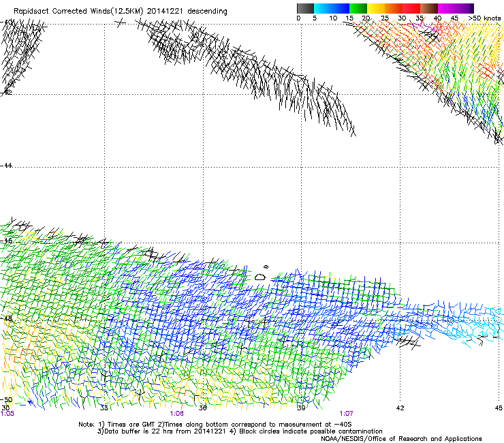This screenshot has width=504, height=443.
Task: Click the '42' longitude label on bottom axis
Action: pyautogui.click(x=400, y=408)
